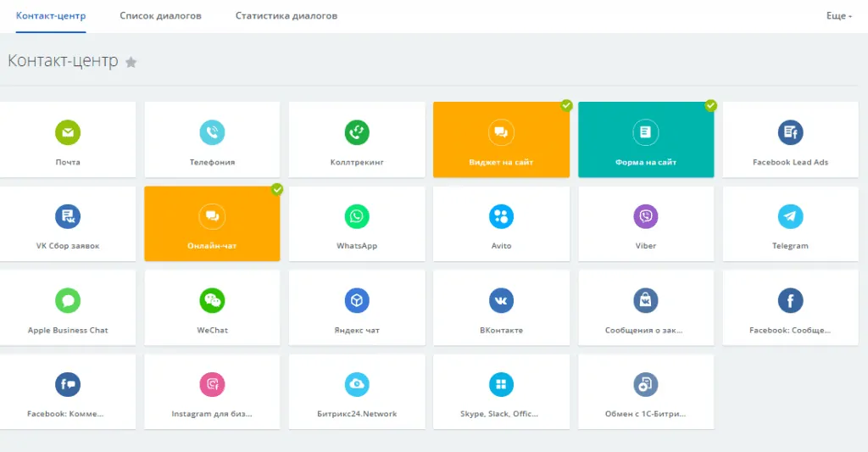Switch to the Список диалогов tab
Screen dimensions: 868x452
pyautogui.click(x=160, y=15)
